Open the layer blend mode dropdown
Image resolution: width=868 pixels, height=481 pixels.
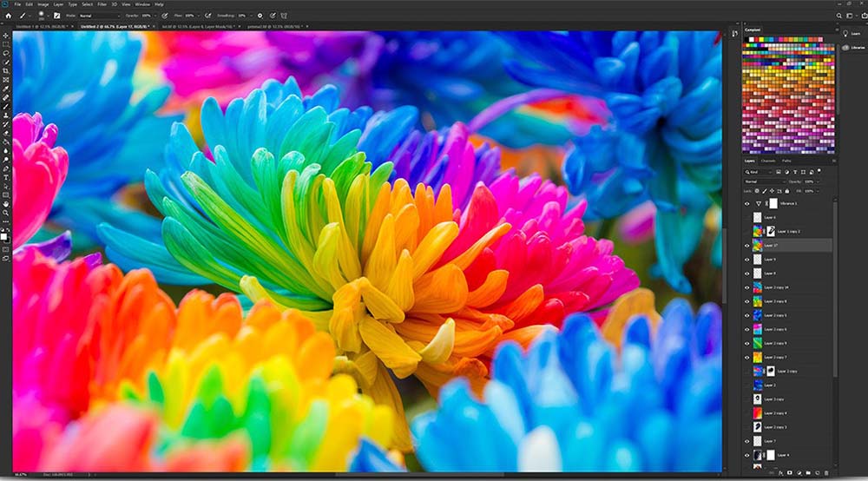click(x=765, y=181)
